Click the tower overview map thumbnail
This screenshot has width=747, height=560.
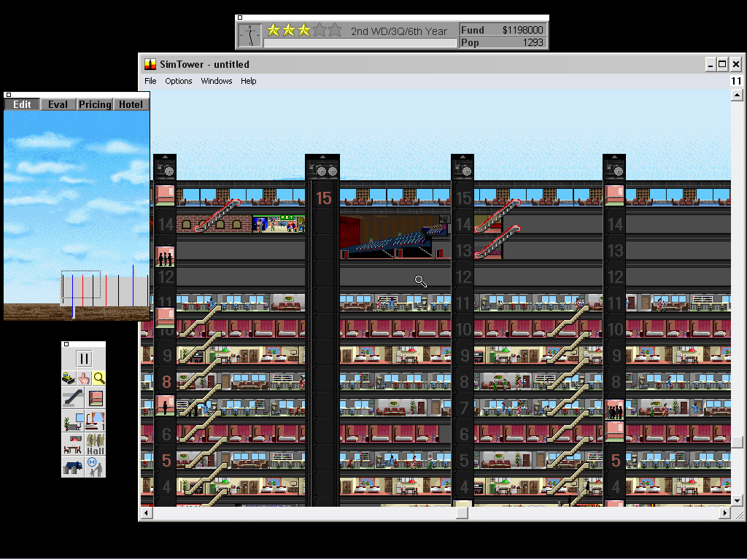(x=77, y=216)
